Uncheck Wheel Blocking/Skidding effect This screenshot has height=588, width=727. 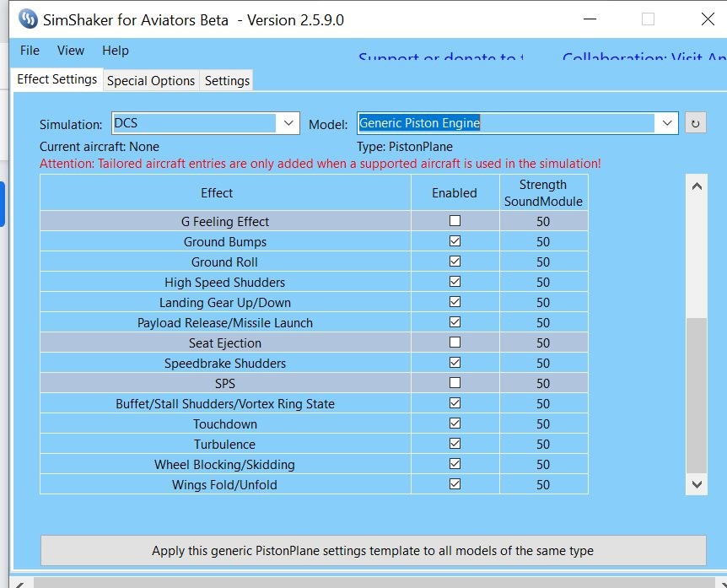pos(455,464)
